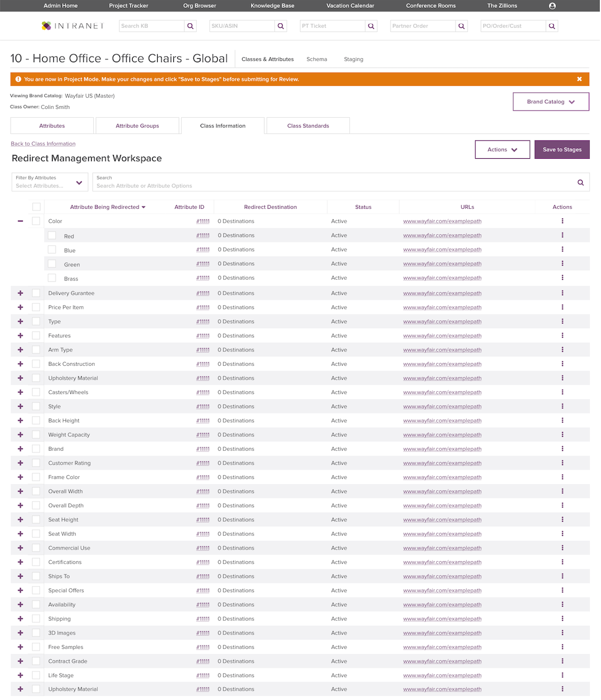
Task: Open the Knowledge Base menu item
Action: pos(272,6)
